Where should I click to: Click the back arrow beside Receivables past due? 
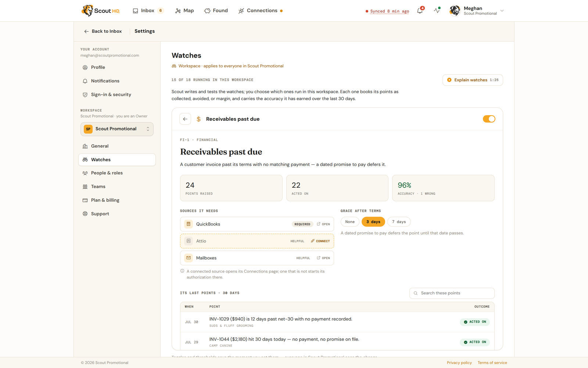[x=185, y=119]
